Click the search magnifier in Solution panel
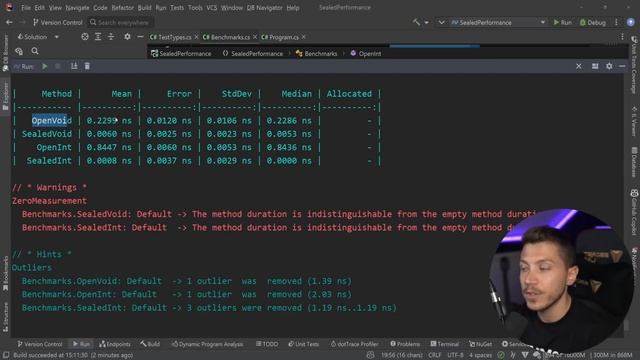This screenshot has height=360, width=640. tap(35, 51)
